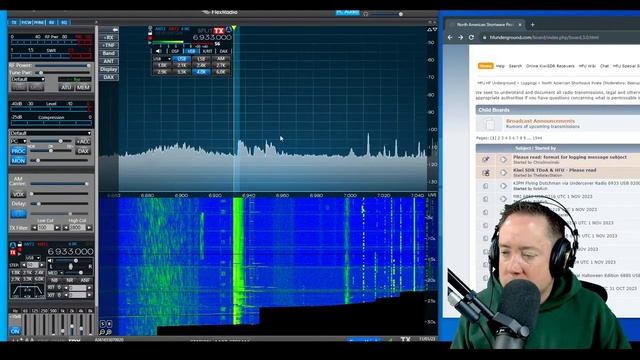Click red record button on slice flag
The image size is (640, 360).
[150, 38]
